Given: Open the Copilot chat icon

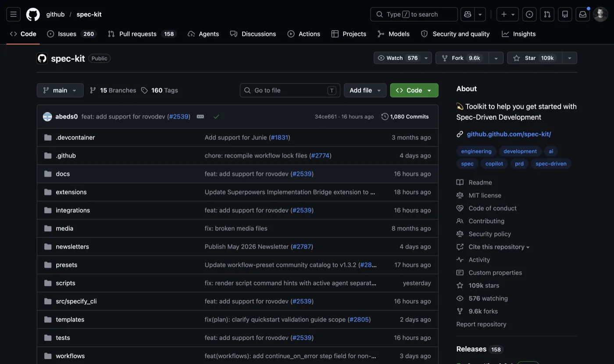Looking at the screenshot, I should point(468,14).
